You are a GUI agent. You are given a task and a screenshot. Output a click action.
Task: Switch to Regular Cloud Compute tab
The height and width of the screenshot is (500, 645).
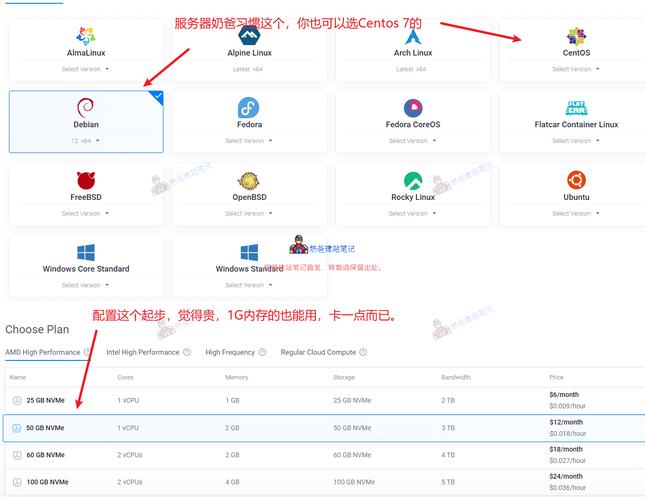click(x=318, y=352)
